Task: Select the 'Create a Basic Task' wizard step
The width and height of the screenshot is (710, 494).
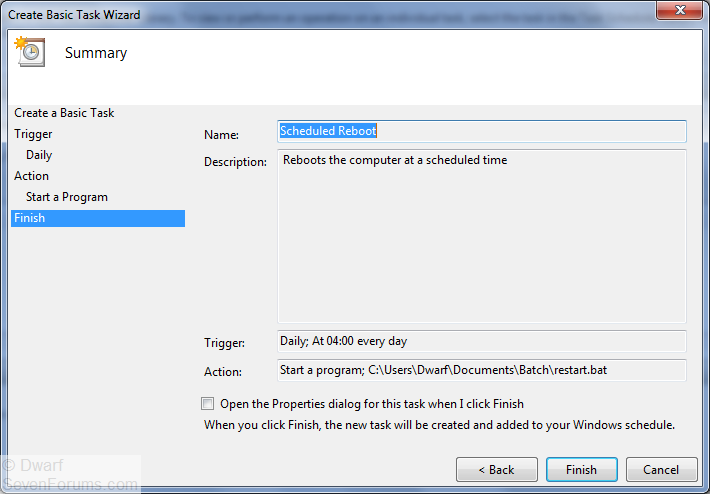Action: tap(64, 113)
